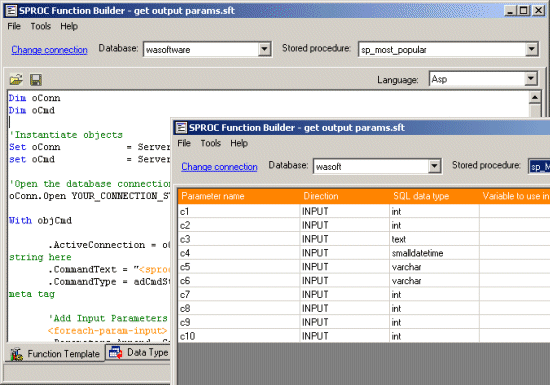Select parameter row c10
Screen dimensions: 550x385
click(x=364, y=336)
